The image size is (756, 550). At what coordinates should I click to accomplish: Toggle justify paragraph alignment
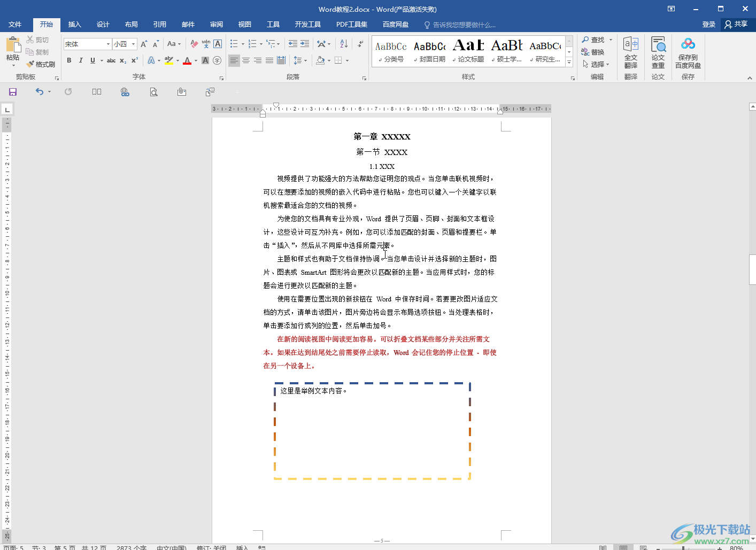[269, 60]
